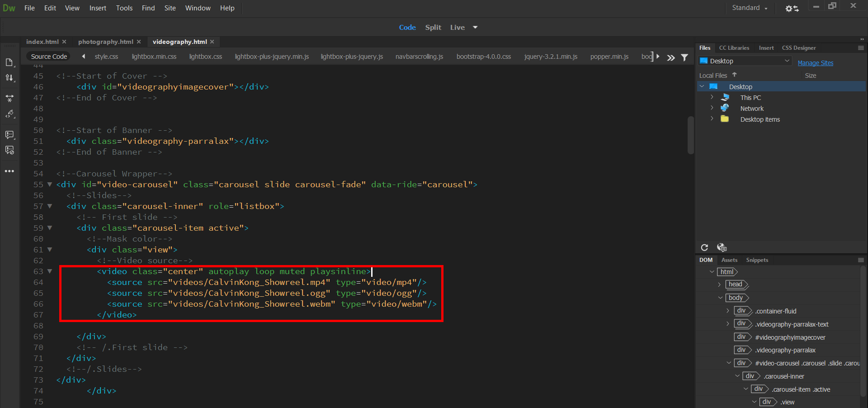This screenshot has height=408, width=868.
Task: Click the three-dots Customize Toolbar icon
Action: point(9,171)
